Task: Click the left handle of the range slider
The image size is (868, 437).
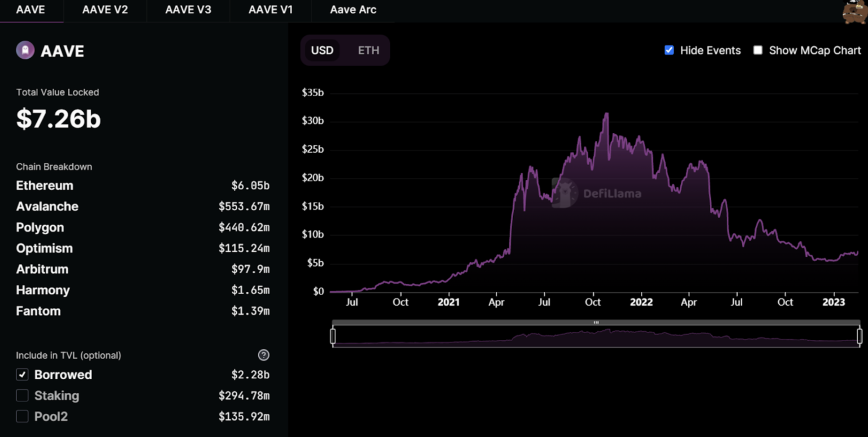Action: (x=333, y=336)
